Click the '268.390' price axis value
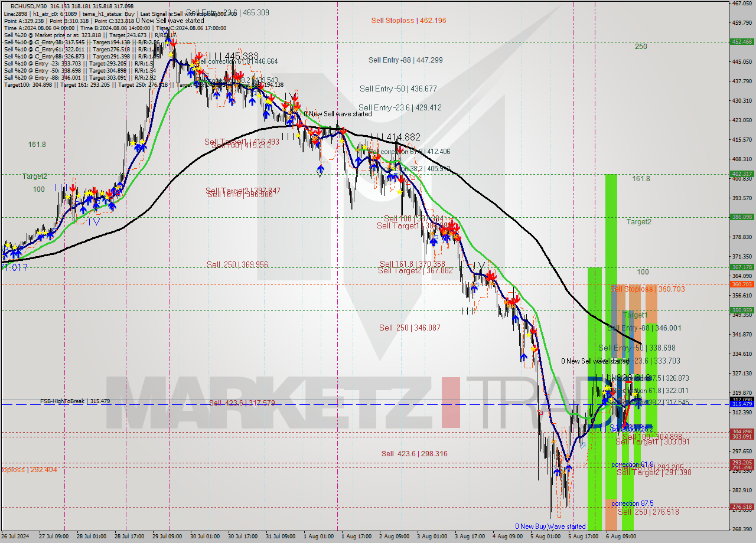Viewport: 756px width, 543px height. pyautogui.click(x=742, y=529)
